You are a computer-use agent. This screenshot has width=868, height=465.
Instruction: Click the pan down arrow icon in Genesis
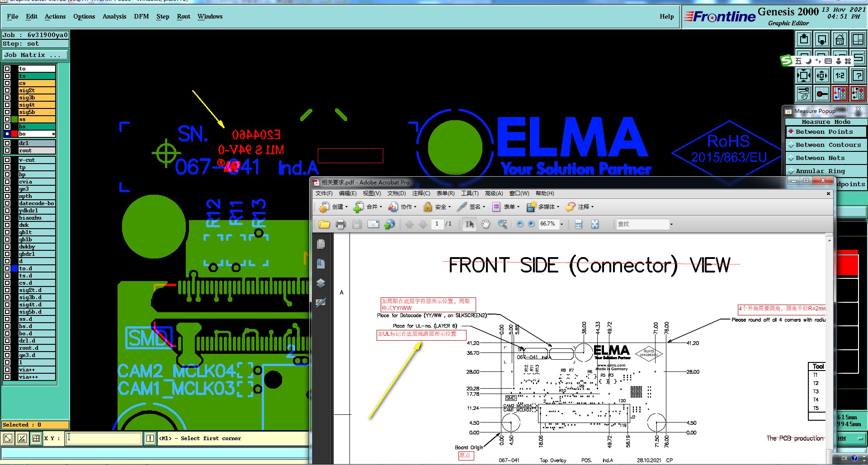[x=822, y=39]
